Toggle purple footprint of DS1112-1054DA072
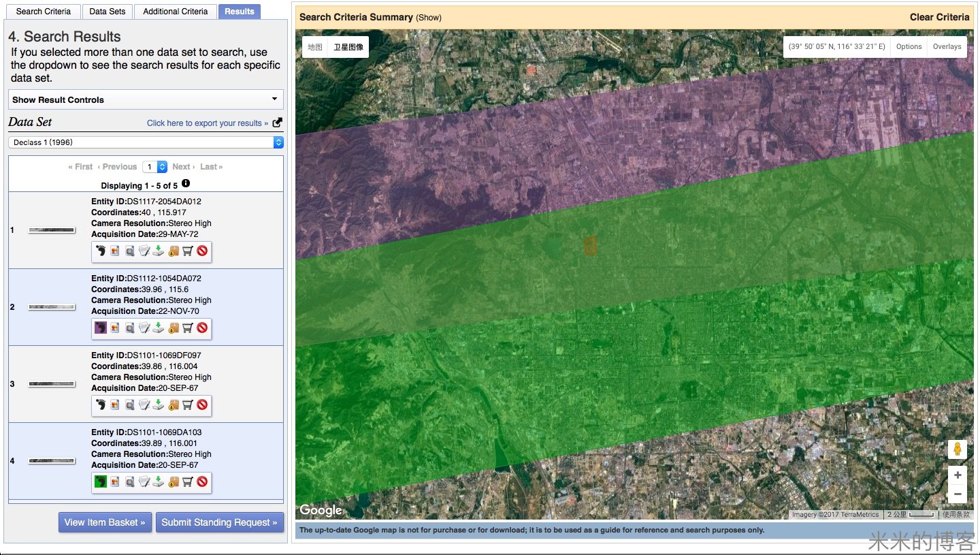The width and height of the screenshot is (980, 555). pos(101,328)
